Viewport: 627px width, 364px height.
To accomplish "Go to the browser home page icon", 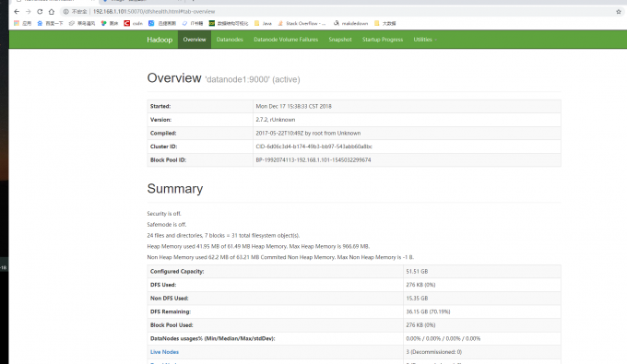I will point(52,12).
